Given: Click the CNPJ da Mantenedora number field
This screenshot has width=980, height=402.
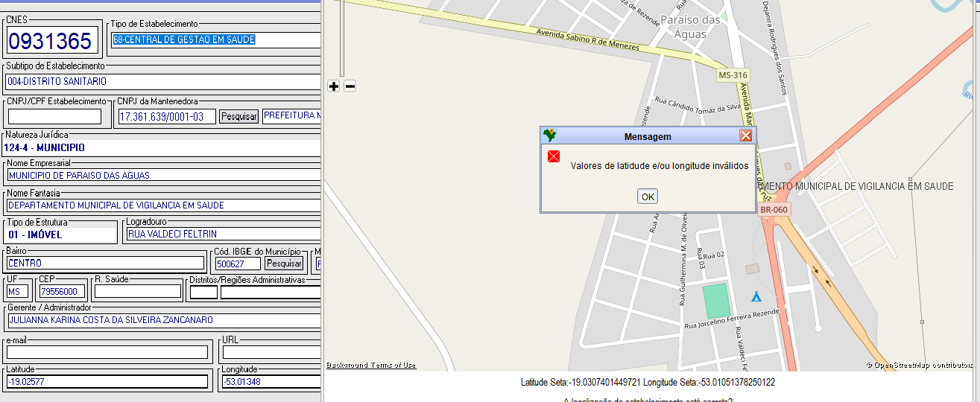Looking at the screenshot, I should point(167,116).
